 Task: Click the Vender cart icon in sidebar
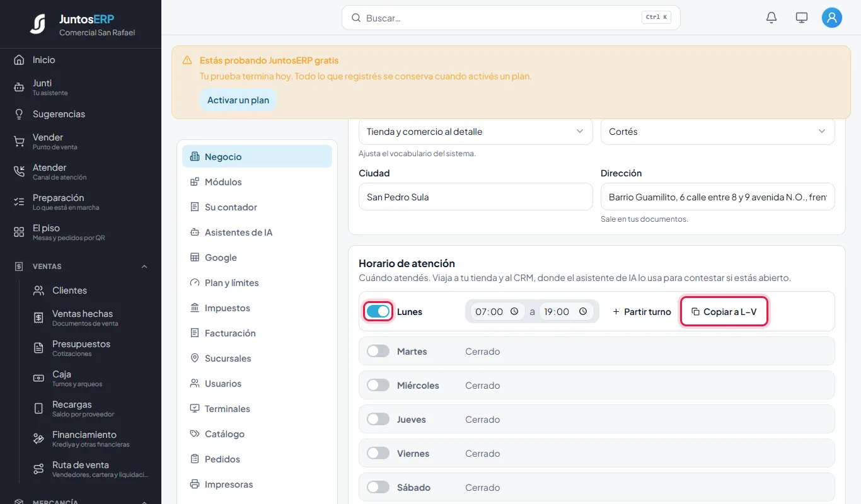pos(19,141)
